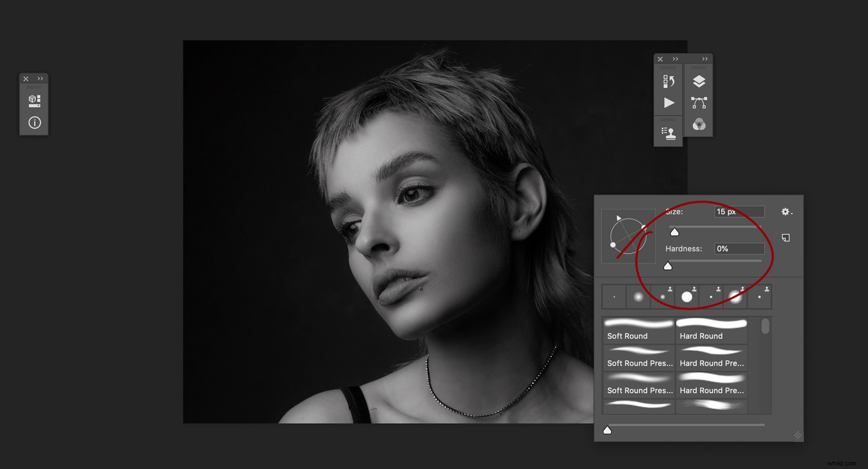Select the Soft Round brush preset
The height and width of the screenshot is (469, 868).
coord(639,329)
